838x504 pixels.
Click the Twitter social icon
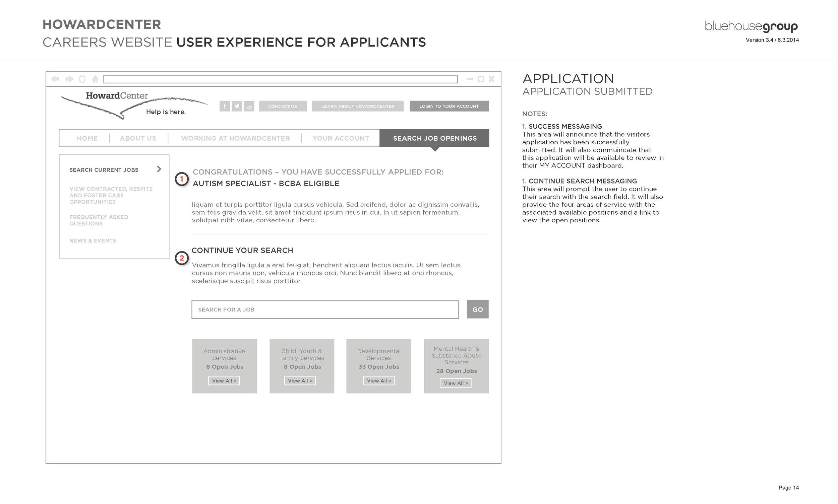[x=237, y=106]
